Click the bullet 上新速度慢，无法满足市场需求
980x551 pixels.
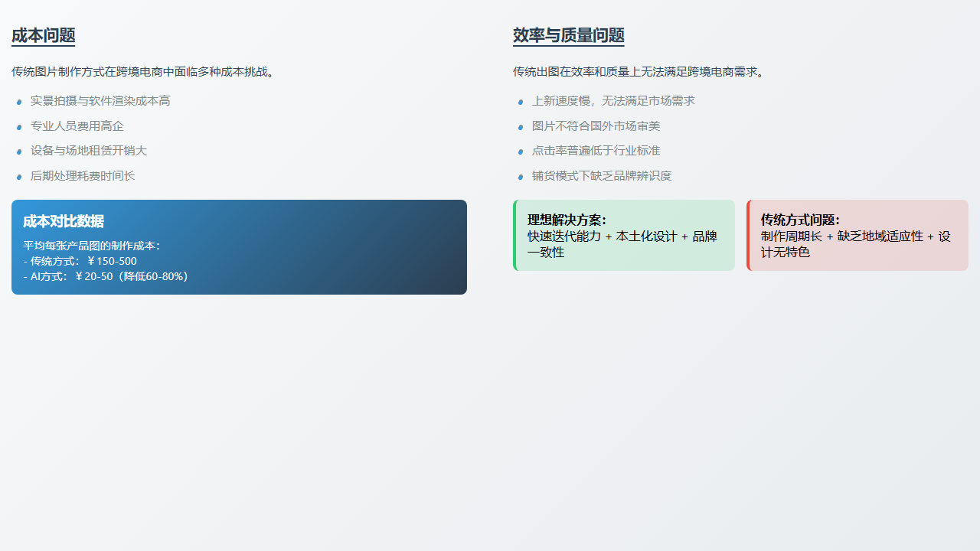click(613, 101)
